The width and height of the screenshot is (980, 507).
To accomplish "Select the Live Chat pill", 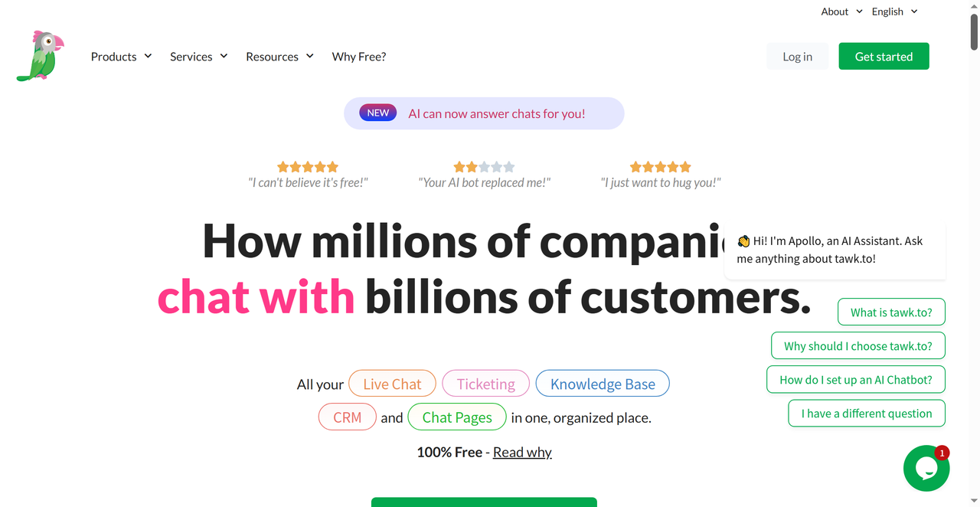I will click(392, 384).
